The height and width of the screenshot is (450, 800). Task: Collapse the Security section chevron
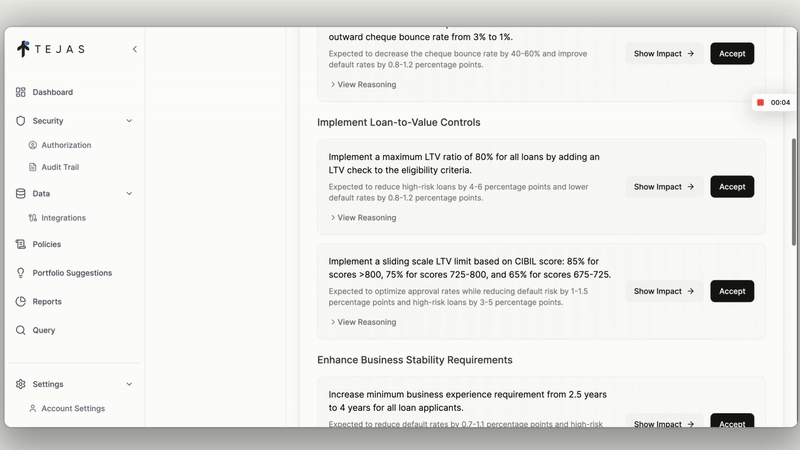[x=129, y=121]
